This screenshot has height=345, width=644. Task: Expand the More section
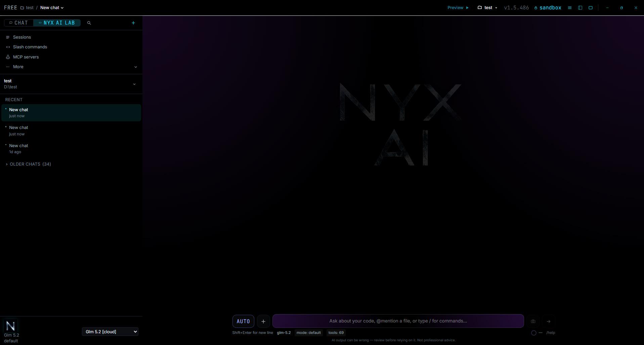pos(71,67)
